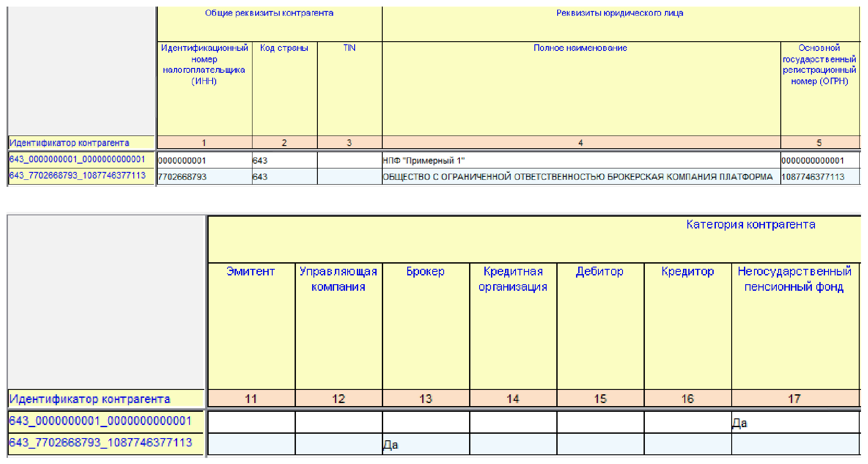868x464 pixels.
Task: Click empty TIN cell in ПЛАТФОРМА row
Action: [x=349, y=176]
